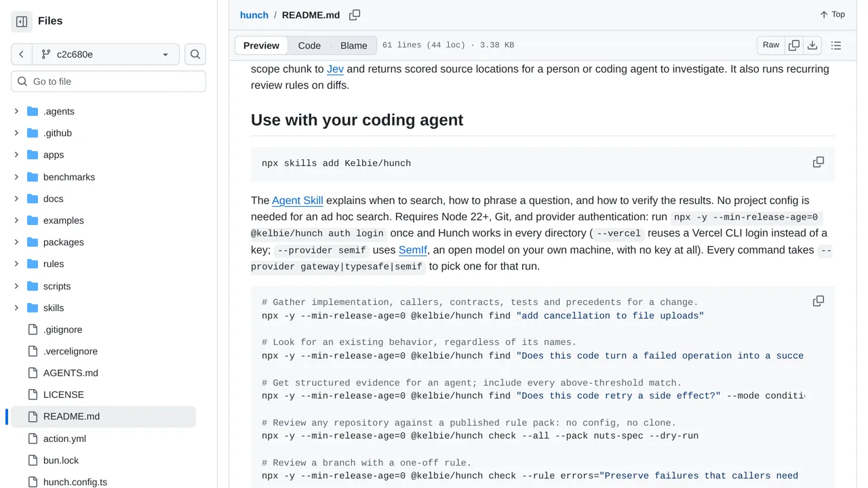Open the packages folder

[x=64, y=242]
